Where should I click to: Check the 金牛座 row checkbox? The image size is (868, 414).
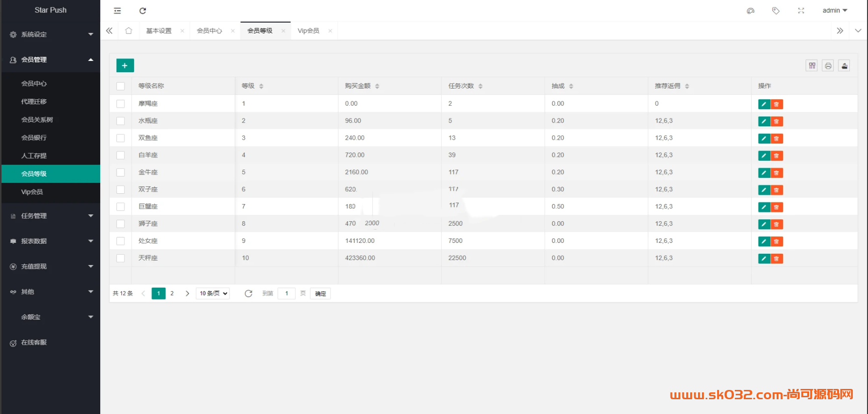[x=120, y=173]
